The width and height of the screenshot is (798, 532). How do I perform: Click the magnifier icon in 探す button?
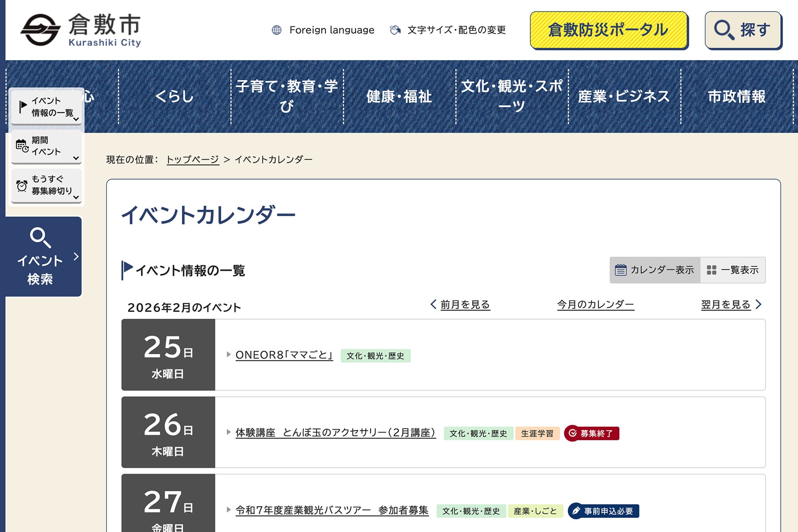tap(724, 30)
